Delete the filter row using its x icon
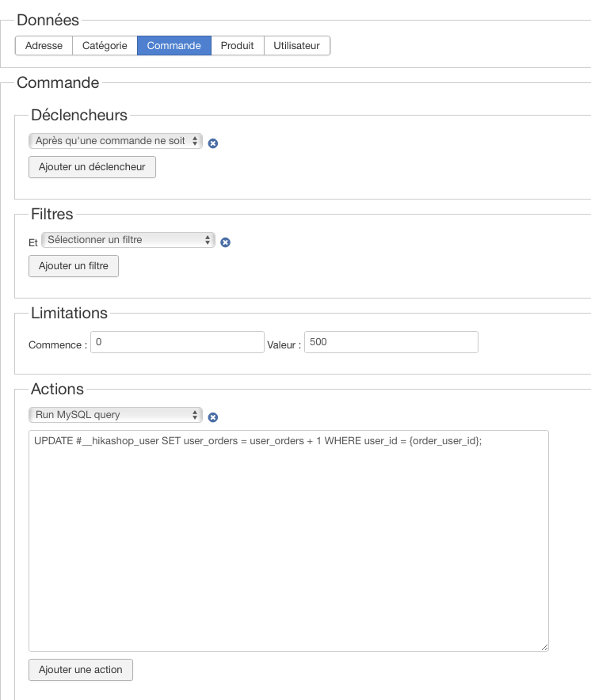Screen dimensions: 591x700 tap(225, 242)
